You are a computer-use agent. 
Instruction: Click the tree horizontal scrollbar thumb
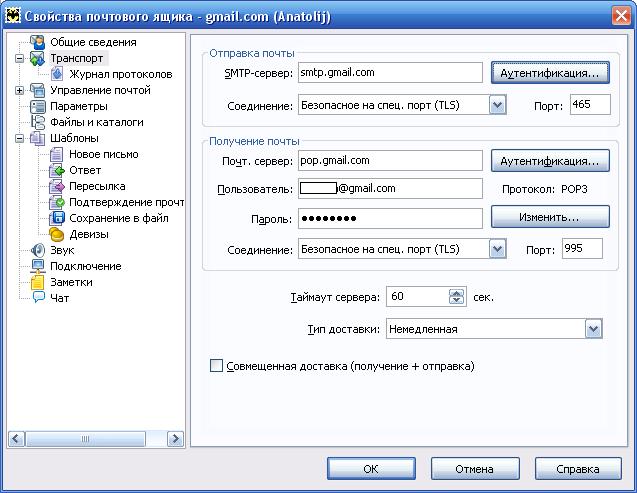[x=85, y=439]
